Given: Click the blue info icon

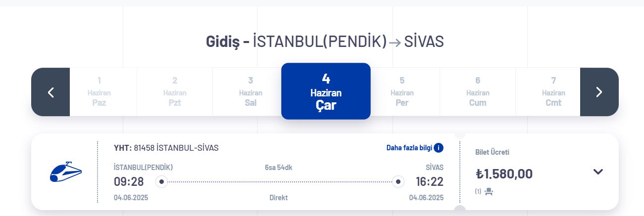Looking at the screenshot, I should click(x=439, y=148).
